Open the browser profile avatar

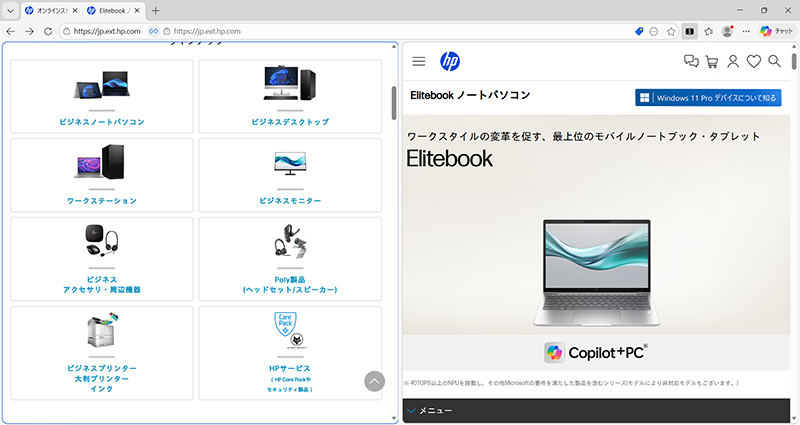(728, 31)
